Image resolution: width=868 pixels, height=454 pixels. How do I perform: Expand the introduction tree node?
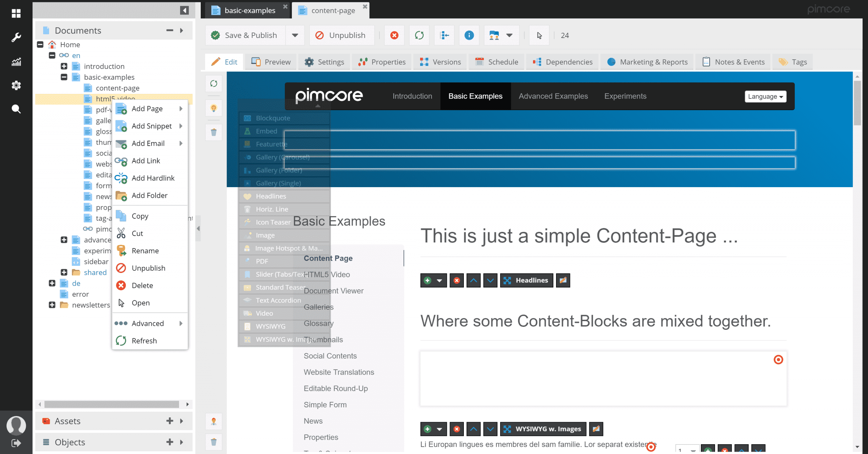point(64,66)
